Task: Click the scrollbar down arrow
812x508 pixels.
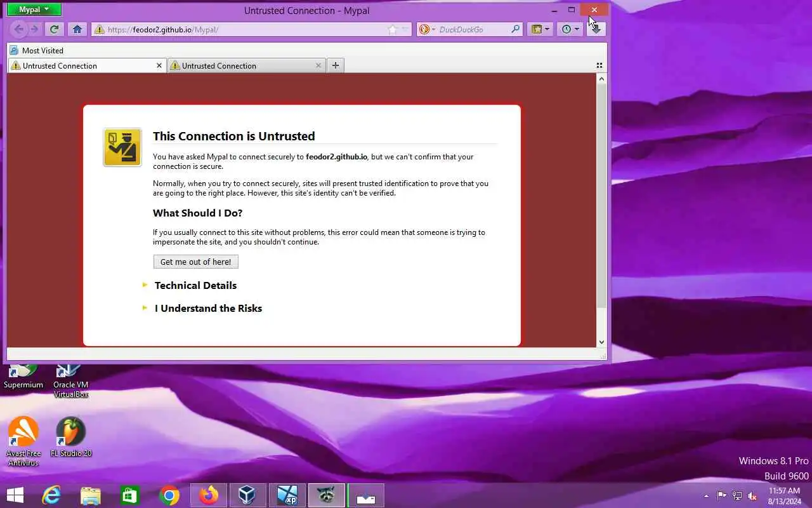Action: [x=602, y=342]
